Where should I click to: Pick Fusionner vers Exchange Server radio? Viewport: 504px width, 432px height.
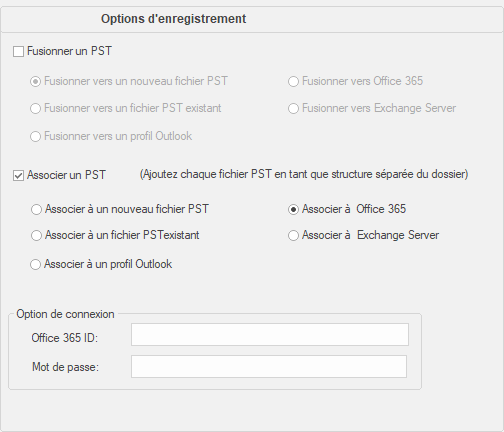pyautogui.click(x=293, y=108)
